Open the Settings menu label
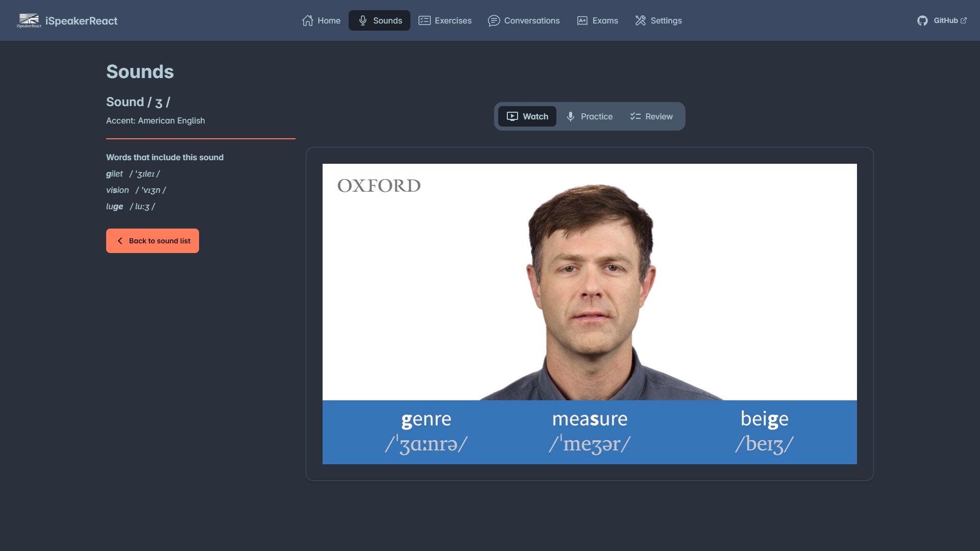Image resolution: width=980 pixels, height=551 pixels. 666,20
